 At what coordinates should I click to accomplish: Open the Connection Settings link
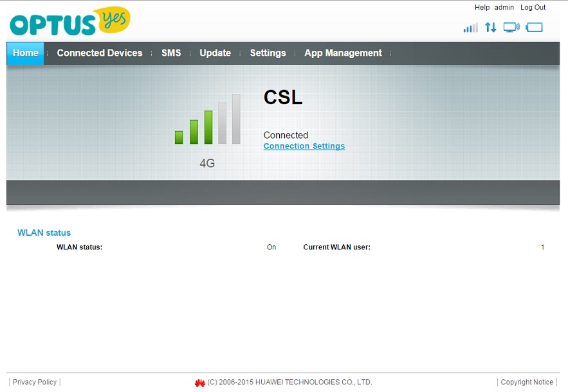coord(304,146)
